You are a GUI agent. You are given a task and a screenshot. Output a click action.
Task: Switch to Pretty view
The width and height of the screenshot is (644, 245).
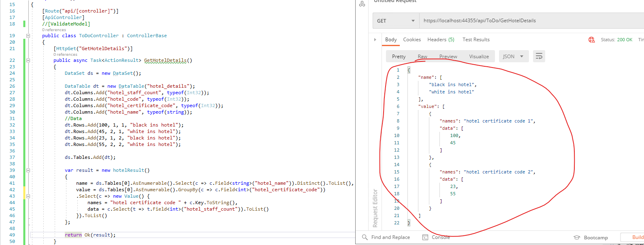[399, 57]
